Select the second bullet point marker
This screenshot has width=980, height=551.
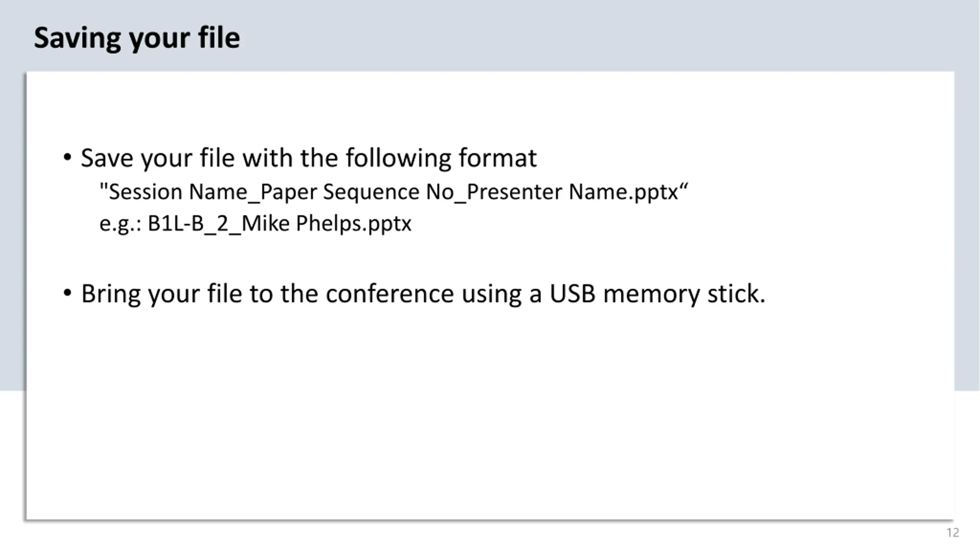(x=67, y=293)
